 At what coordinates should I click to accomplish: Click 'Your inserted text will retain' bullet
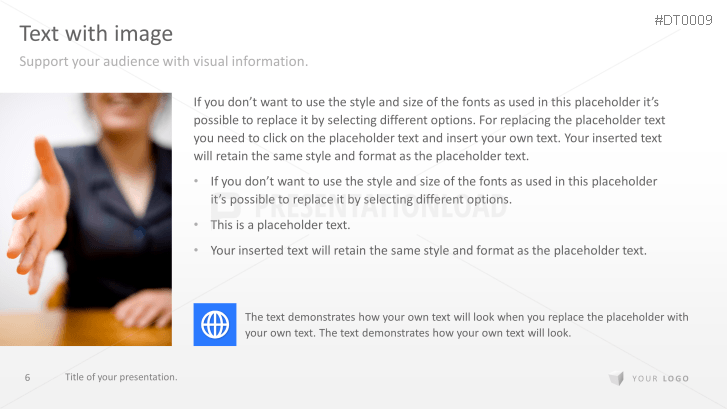click(x=428, y=250)
